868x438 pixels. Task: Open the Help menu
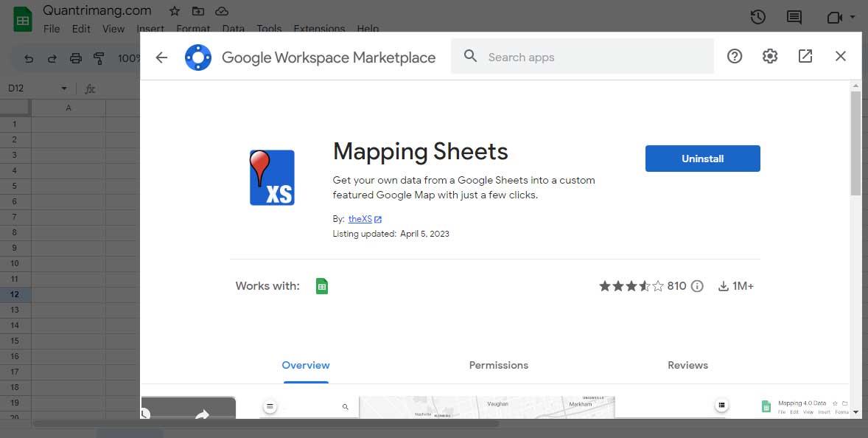[x=368, y=29]
